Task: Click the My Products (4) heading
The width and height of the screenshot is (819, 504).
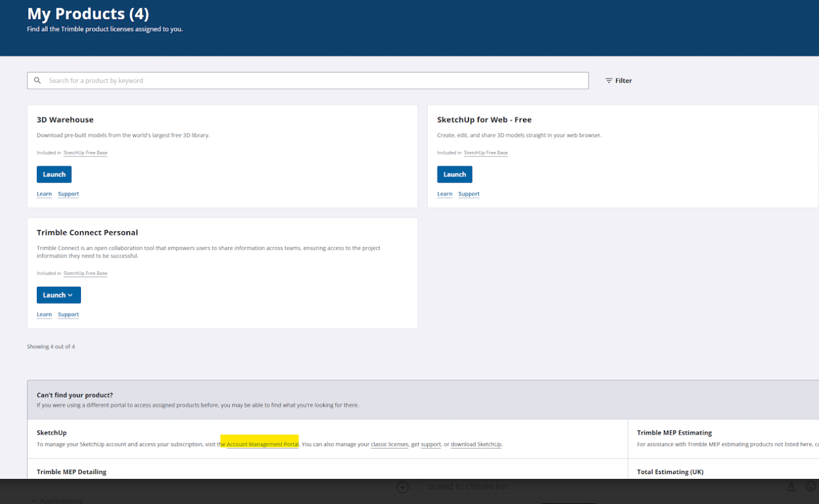Action: (88, 13)
